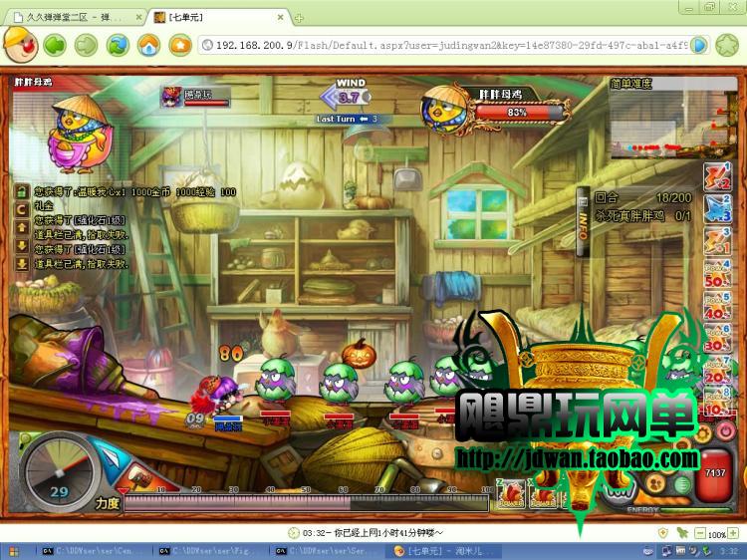Click the browser forward arrow button
Screen dimensions: 747x560
[87, 46]
